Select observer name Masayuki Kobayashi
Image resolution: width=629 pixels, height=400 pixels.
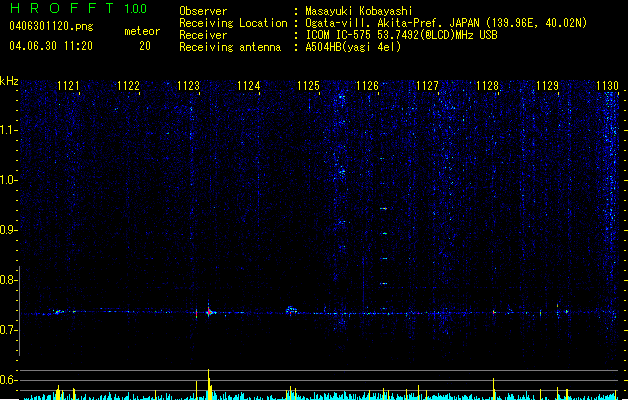coord(359,11)
